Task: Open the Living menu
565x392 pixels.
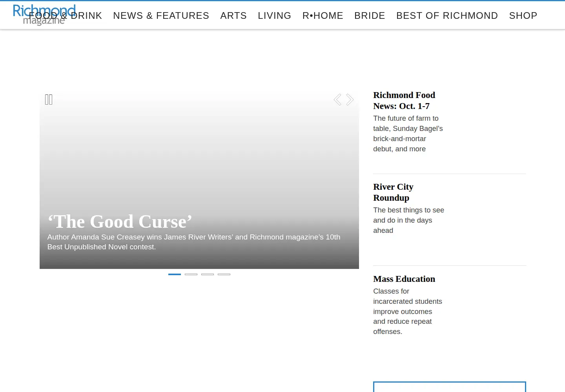Action: click(275, 16)
